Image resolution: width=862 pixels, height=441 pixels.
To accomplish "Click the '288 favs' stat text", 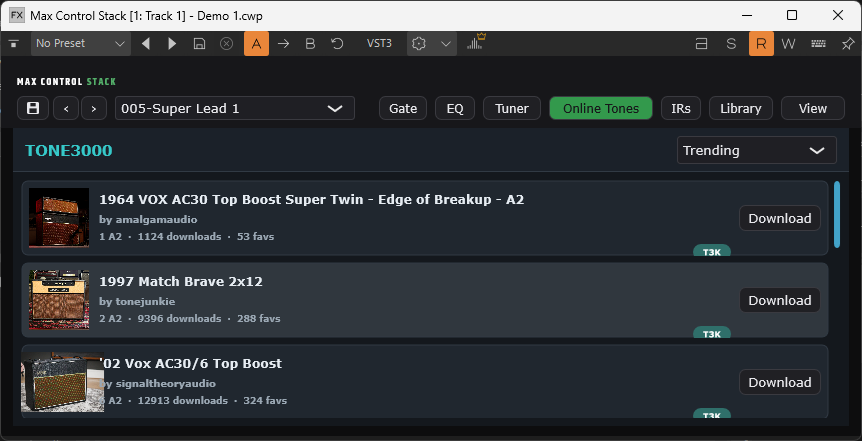I will point(258,318).
